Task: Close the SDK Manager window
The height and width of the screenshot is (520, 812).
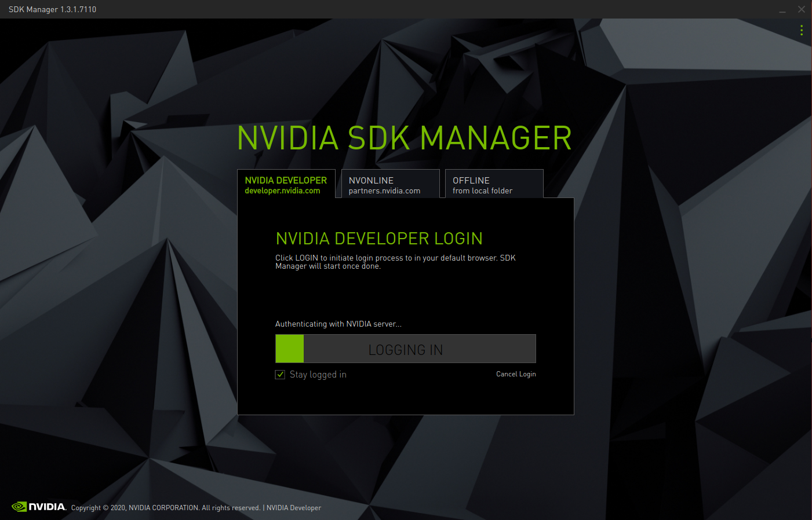Action: pos(802,9)
